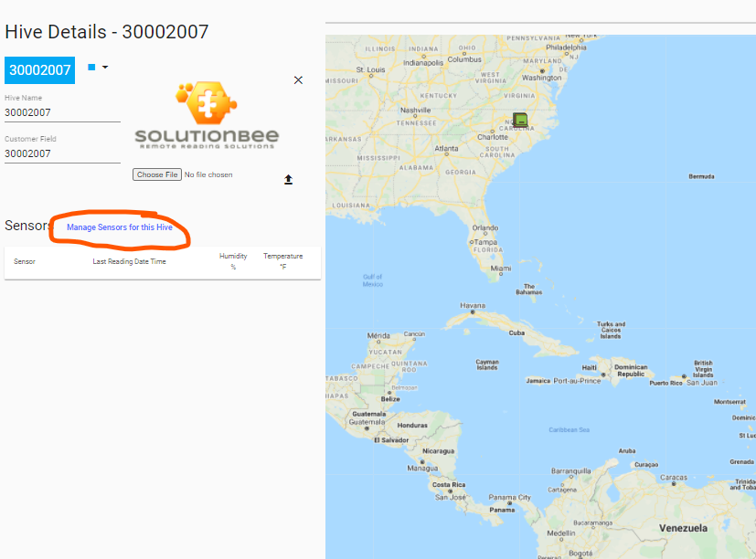
Task: Click the SolutionBee logo image
Action: [207, 116]
